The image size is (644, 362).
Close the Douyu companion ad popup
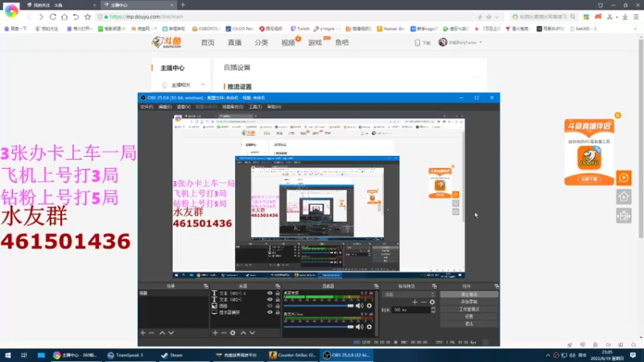tap(617, 115)
